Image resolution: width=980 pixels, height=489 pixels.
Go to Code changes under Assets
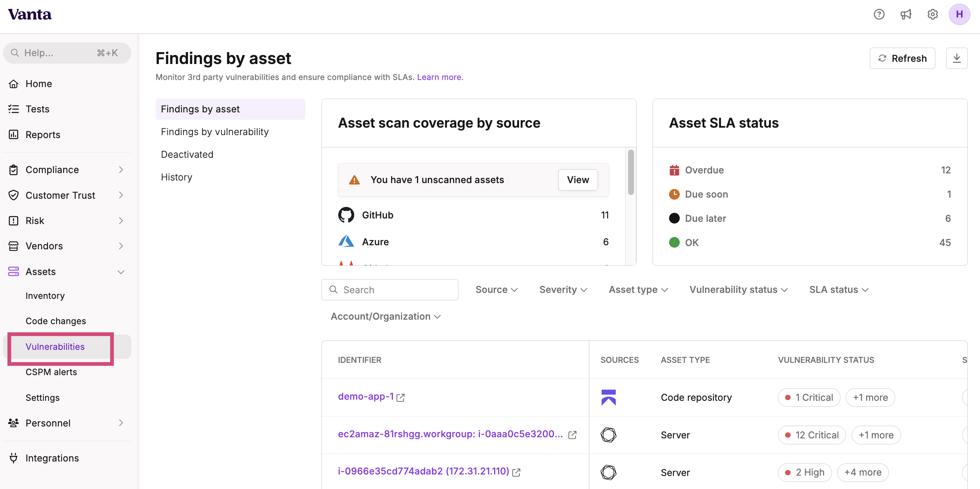pos(55,321)
